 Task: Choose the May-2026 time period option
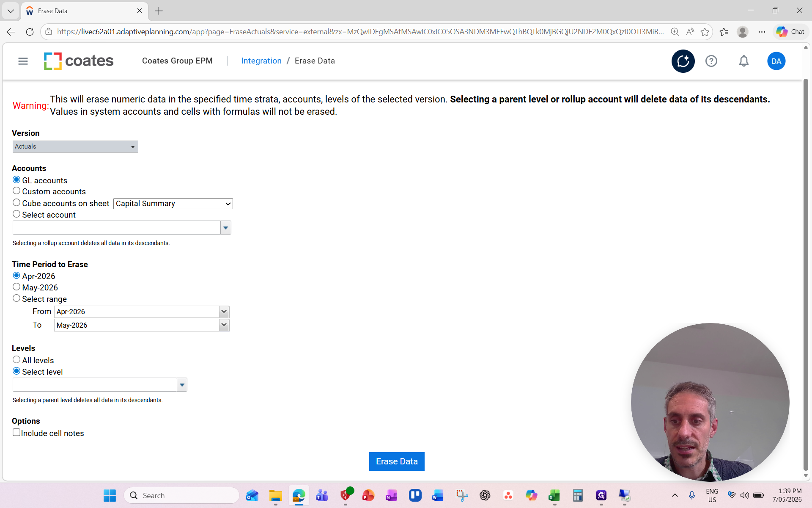coord(16,287)
